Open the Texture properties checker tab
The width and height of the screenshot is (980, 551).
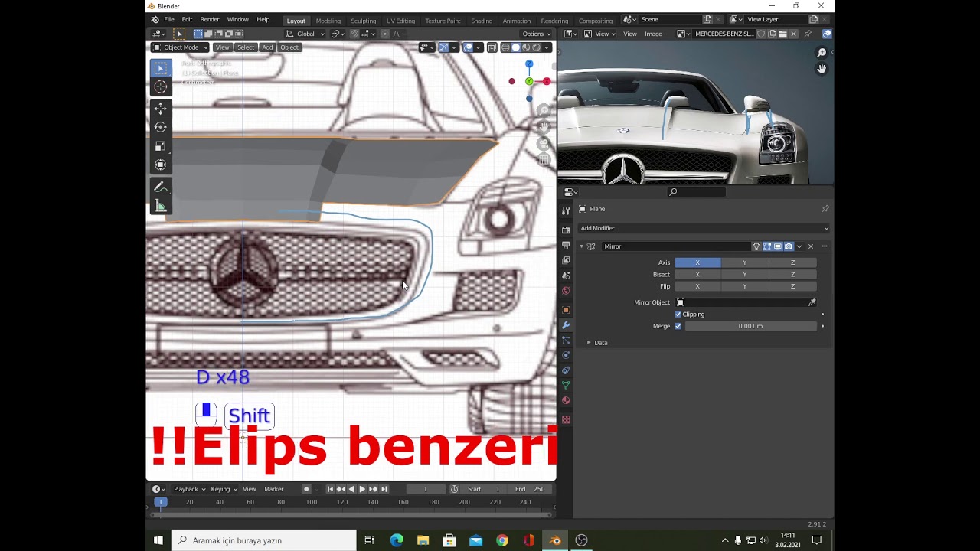pyautogui.click(x=566, y=419)
